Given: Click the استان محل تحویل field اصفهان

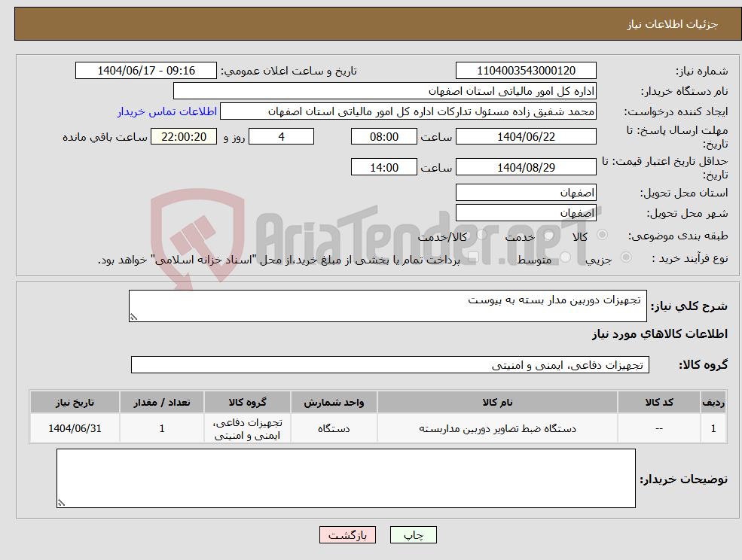Looking at the screenshot, I should [x=525, y=192].
